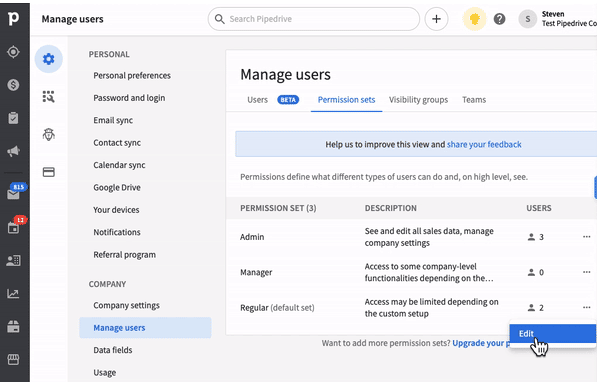Click the DESCRIPTION column header

point(391,208)
